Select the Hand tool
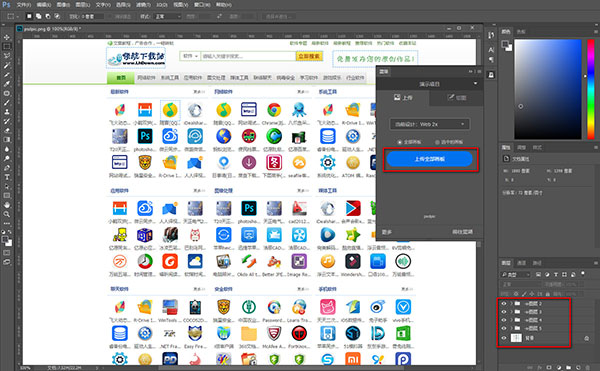Screen dimensions: 600x371 (7, 205)
